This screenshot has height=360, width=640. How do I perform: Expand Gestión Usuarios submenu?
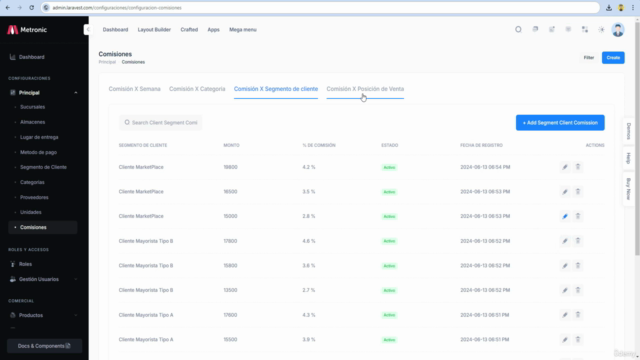point(43,279)
